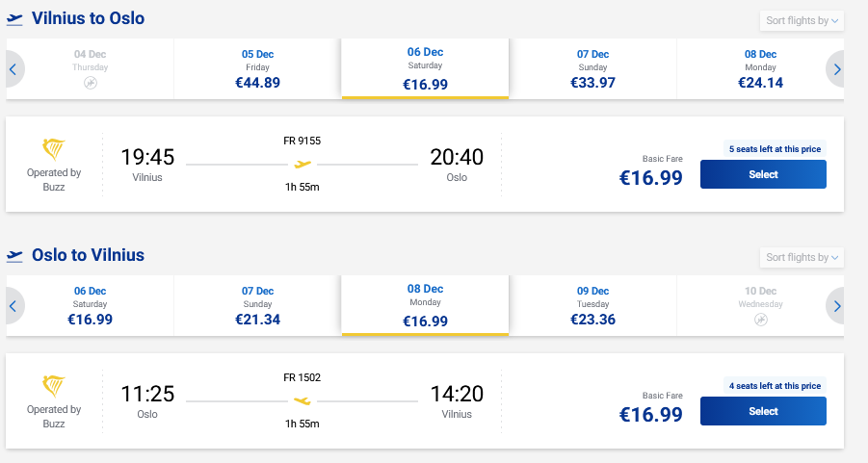Show later return dates with the right arrow

click(836, 306)
